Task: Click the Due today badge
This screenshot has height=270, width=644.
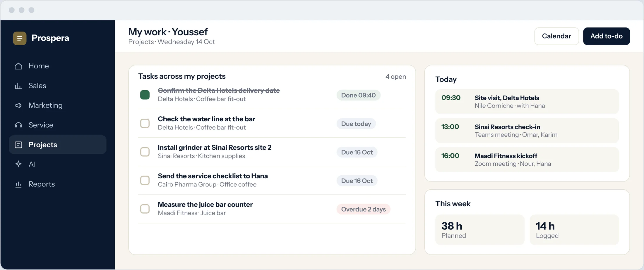Action: [356, 124]
